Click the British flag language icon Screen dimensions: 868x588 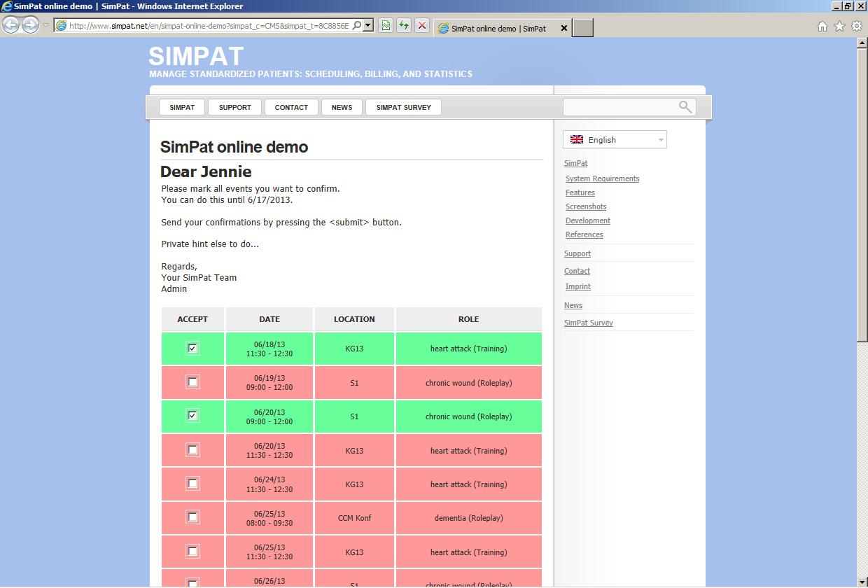pos(576,139)
